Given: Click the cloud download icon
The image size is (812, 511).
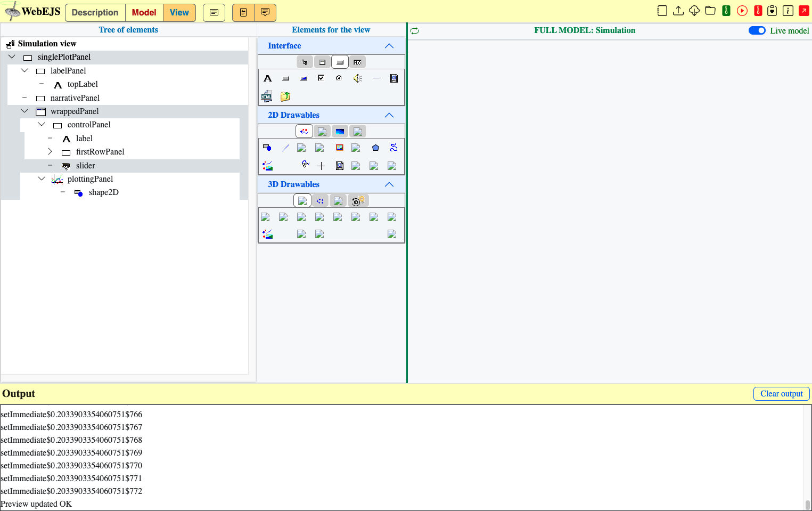Looking at the screenshot, I should coord(694,11).
